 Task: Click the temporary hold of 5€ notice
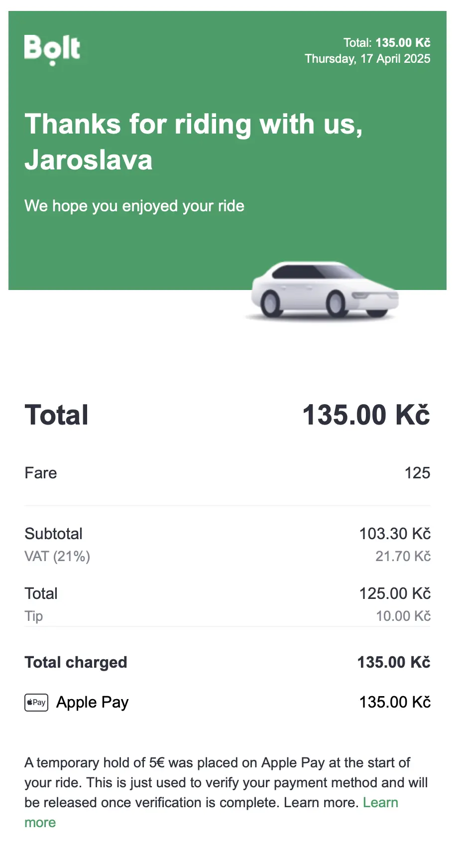click(218, 782)
